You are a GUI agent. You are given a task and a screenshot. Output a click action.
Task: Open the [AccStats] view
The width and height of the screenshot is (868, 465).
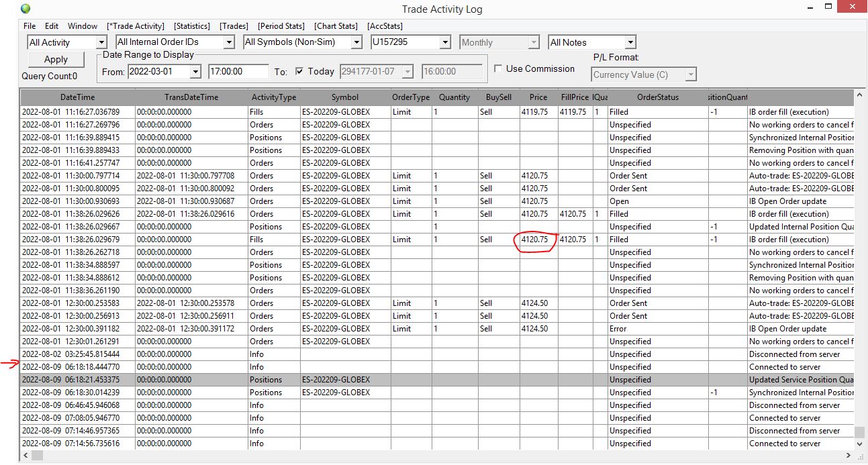[385, 26]
